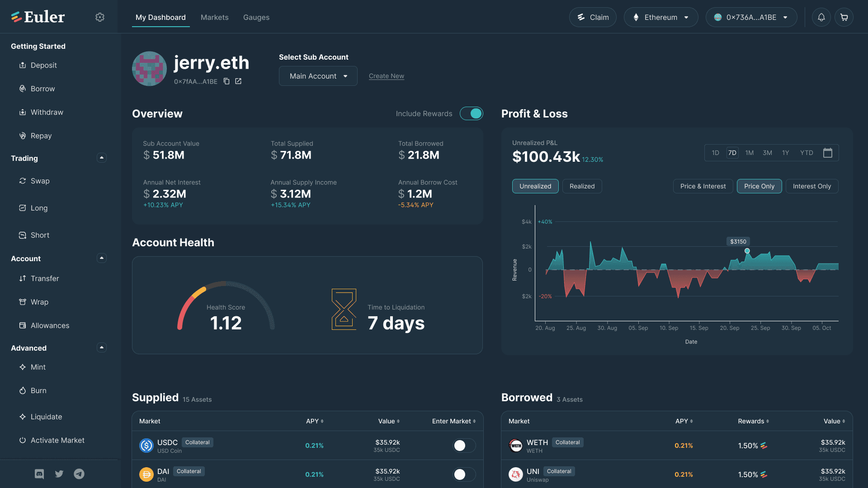Open notifications bell icon
This screenshot has width=868, height=488.
[x=821, y=17]
